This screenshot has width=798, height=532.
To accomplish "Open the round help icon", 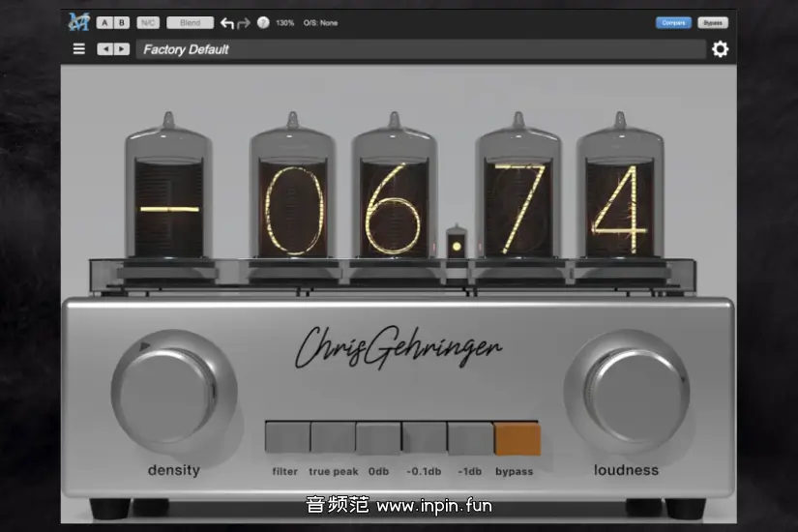I will click(263, 23).
